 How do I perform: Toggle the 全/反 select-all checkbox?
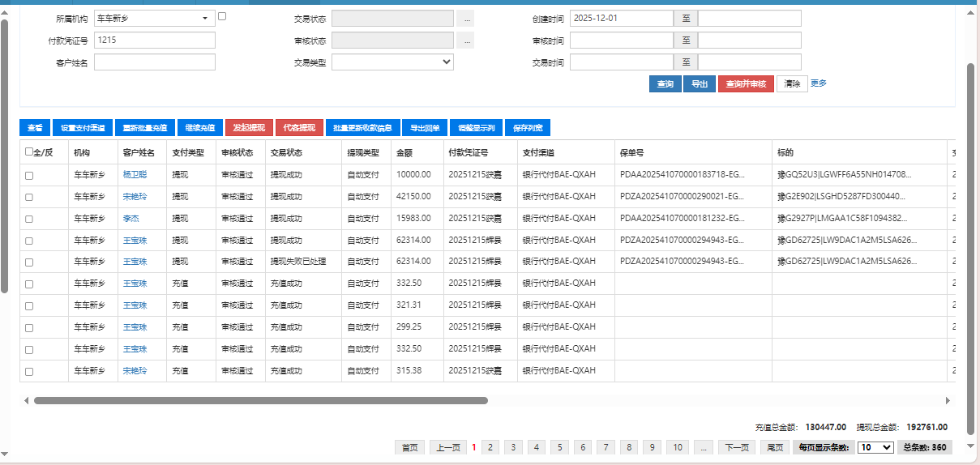coord(30,151)
